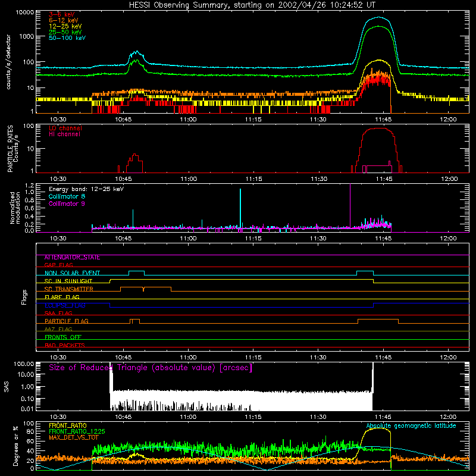Click the ATTENUATOR_STATE flag label
The width and height of the screenshot is (476, 476).
72,258
